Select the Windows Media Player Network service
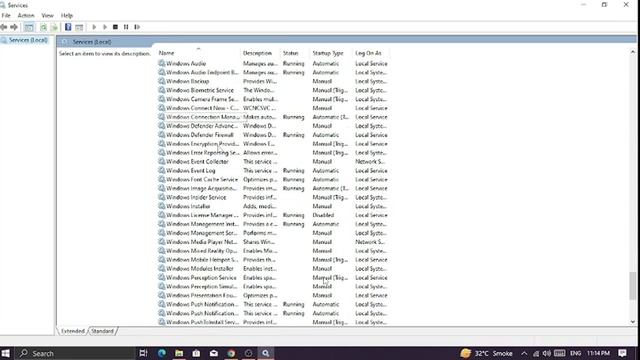640x360 pixels. tap(273, 242)
